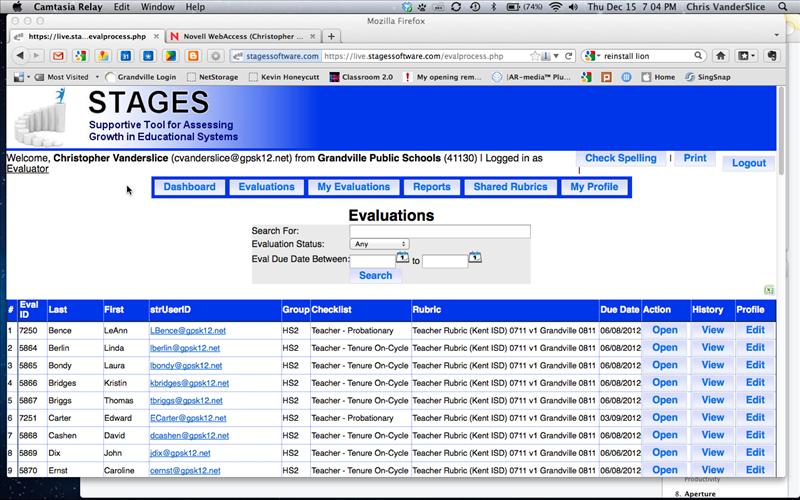Open the search engine selector dropdown
This screenshot has width=800, height=500.
pos(592,56)
